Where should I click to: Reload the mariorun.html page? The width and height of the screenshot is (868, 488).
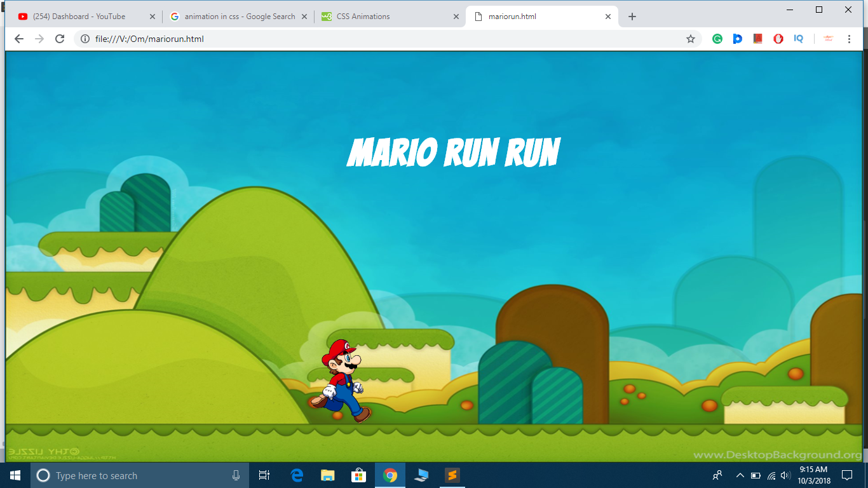point(60,39)
